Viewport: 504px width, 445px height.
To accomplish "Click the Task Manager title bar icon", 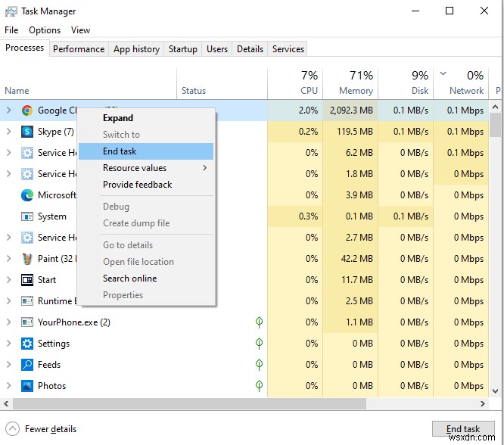I will 12,11.
